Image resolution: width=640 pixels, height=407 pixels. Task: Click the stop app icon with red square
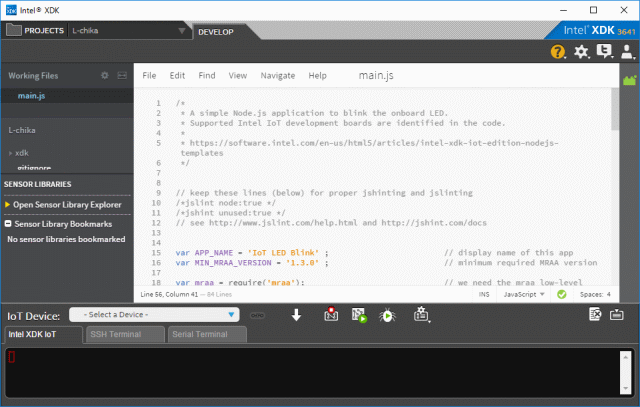(x=331, y=314)
